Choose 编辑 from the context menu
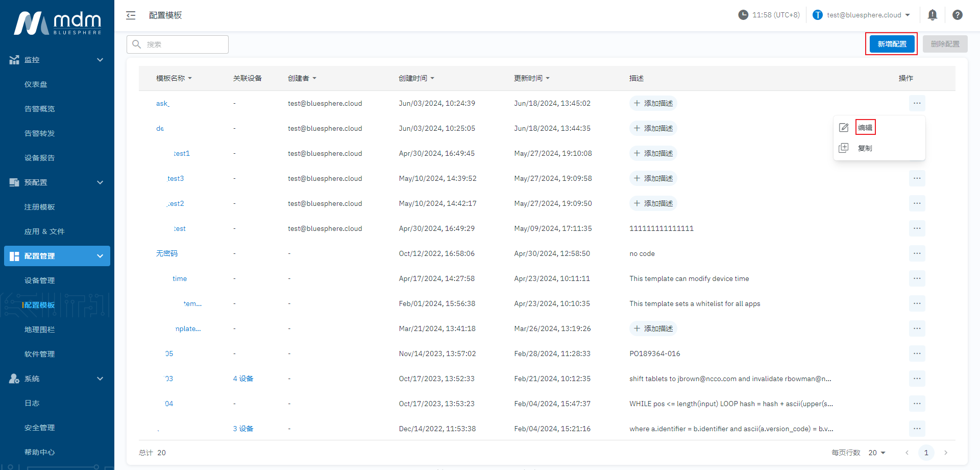The image size is (980, 470). pyautogui.click(x=865, y=127)
